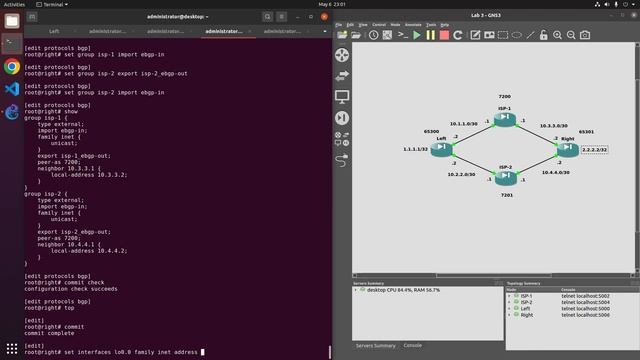Click the Open project folder icon
The image size is (640, 360).
click(x=356, y=35)
